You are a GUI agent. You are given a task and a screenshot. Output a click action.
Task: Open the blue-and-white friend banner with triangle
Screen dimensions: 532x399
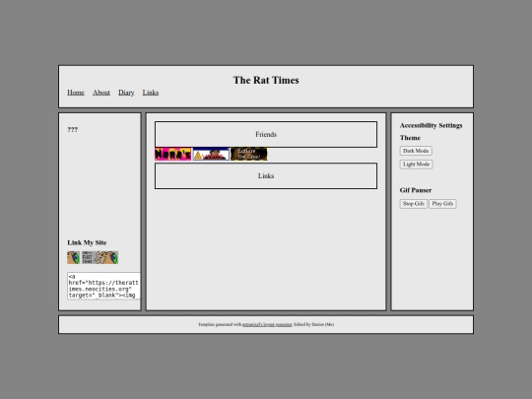click(211, 154)
